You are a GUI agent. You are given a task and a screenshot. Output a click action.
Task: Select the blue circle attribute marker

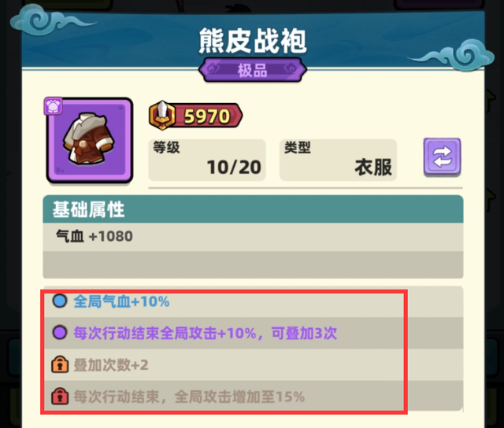click(x=60, y=301)
